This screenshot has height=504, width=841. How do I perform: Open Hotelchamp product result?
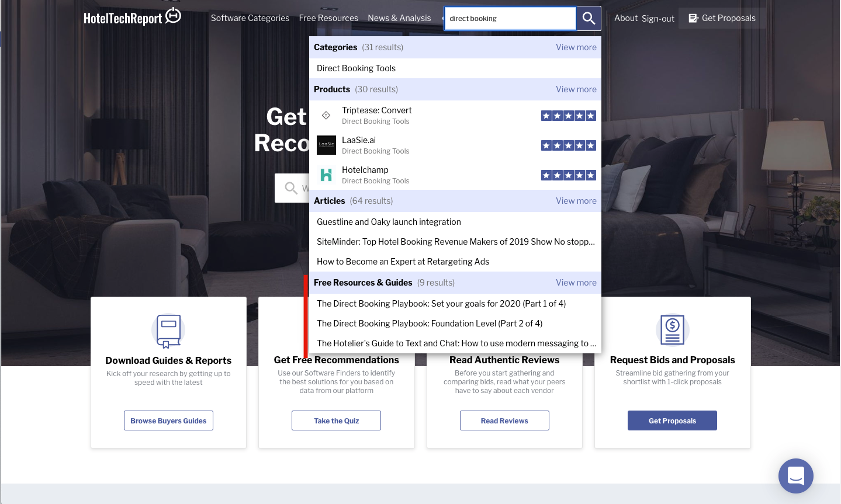[455, 175]
